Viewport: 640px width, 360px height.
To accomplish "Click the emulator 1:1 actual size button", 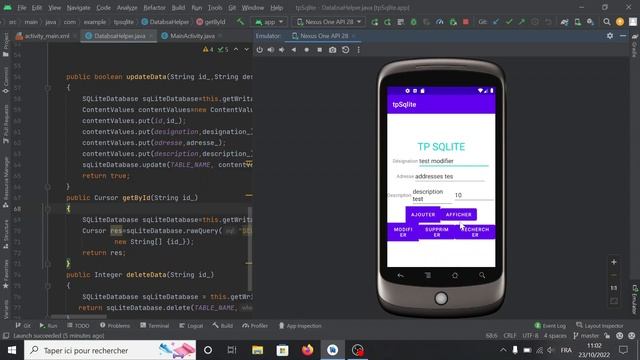I will click(x=613, y=288).
